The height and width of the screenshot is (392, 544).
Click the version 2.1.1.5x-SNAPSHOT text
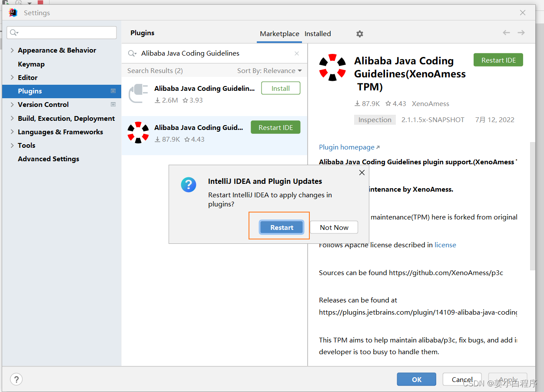coord(433,120)
